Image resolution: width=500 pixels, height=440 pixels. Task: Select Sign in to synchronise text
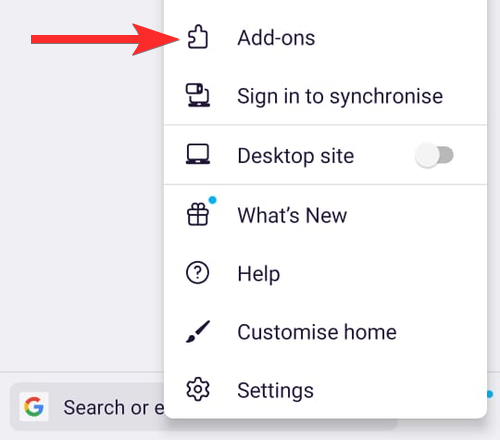coord(340,96)
